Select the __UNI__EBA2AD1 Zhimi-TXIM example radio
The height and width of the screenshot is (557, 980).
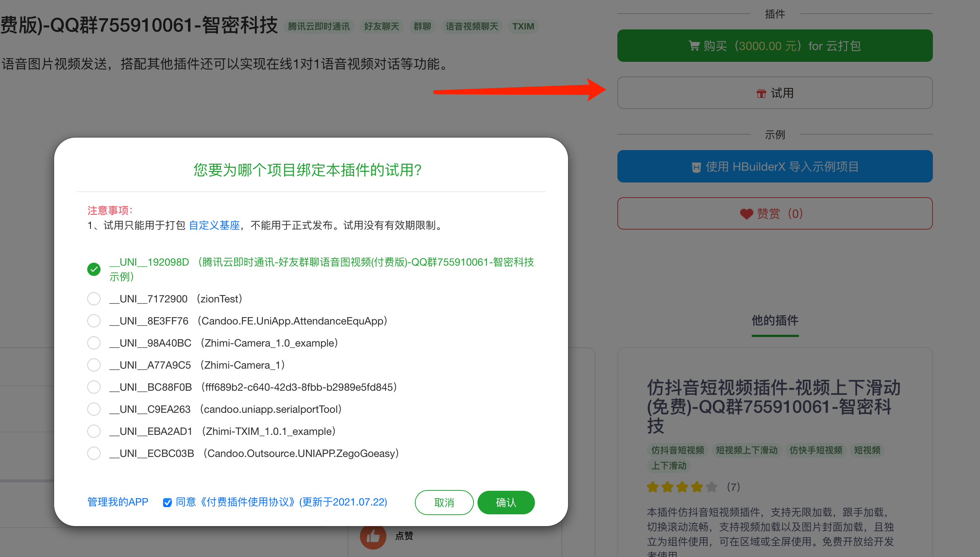[x=94, y=431]
